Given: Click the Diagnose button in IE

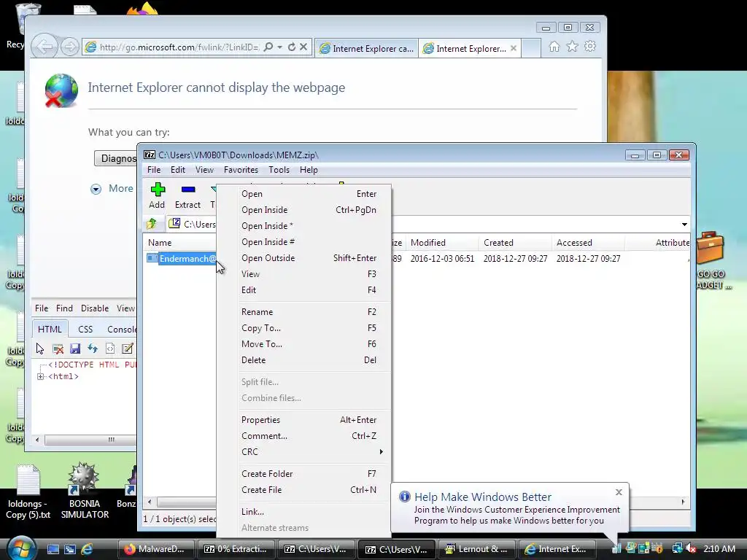Looking at the screenshot, I should (x=116, y=158).
